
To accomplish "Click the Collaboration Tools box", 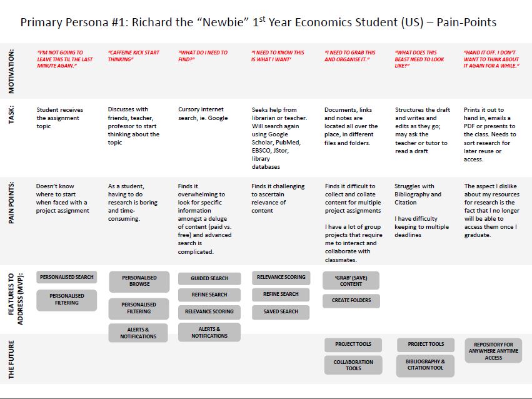I will 353,365.
